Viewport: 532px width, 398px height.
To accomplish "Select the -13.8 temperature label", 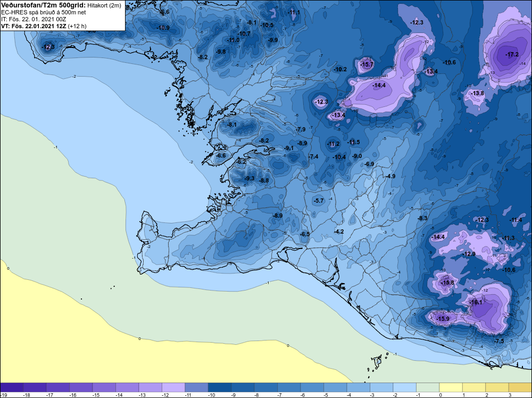I will click(x=477, y=93).
